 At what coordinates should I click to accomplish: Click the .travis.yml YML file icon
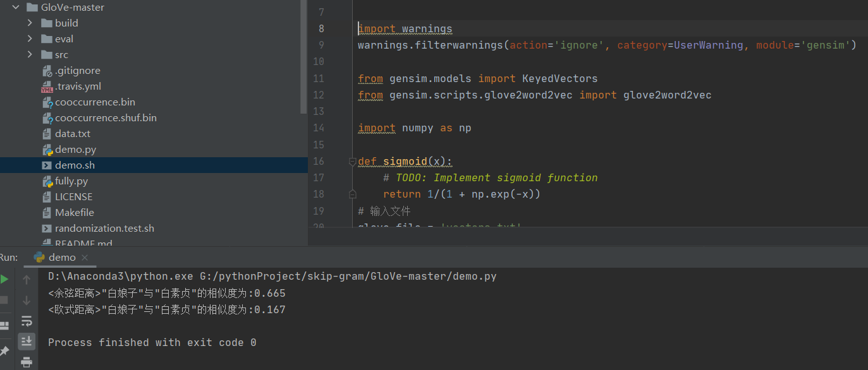pos(47,87)
